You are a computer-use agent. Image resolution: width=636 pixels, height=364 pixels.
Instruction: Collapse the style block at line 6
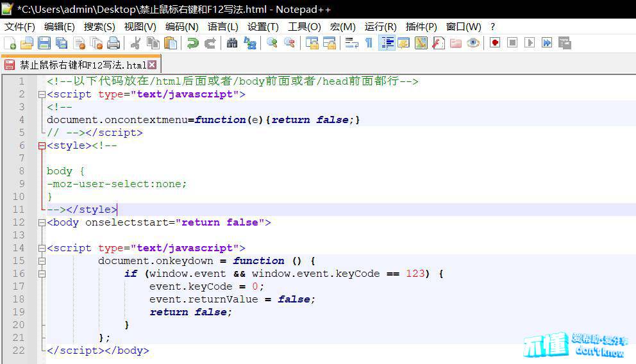point(42,145)
